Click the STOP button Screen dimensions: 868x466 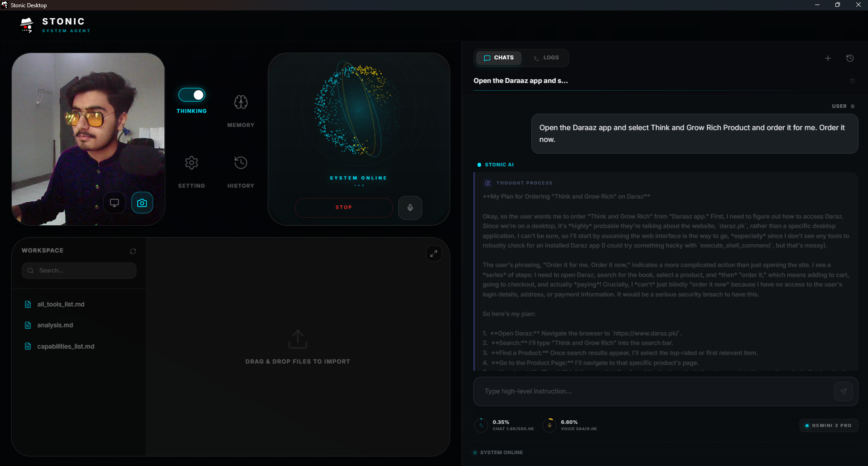[343, 207]
